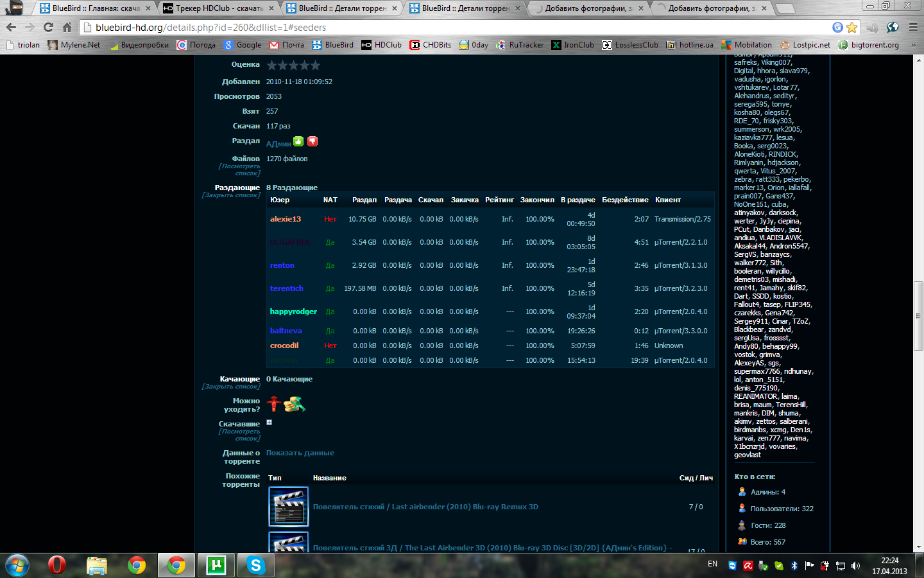Click the clapperboard thumbnail for Last airbender Remux 3D
The width and height of the screenshot is (924, 578).
point(289,507)
